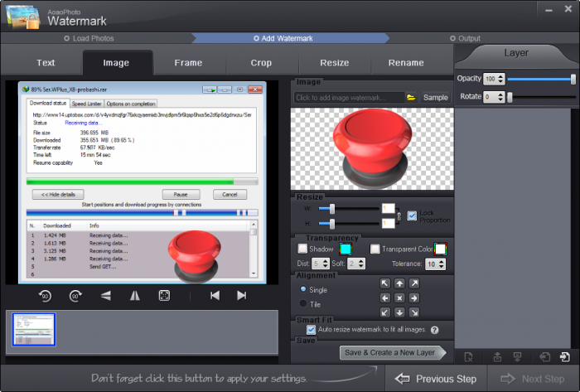580x392 pixels.
Task: Adjust the Rotate value stepper
Action: coord(500,97)
